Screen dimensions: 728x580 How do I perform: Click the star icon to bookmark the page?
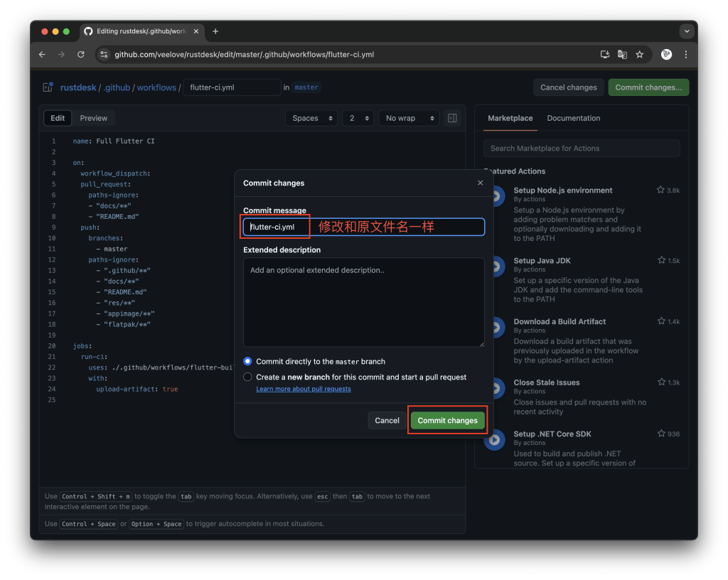coord(639,54)
